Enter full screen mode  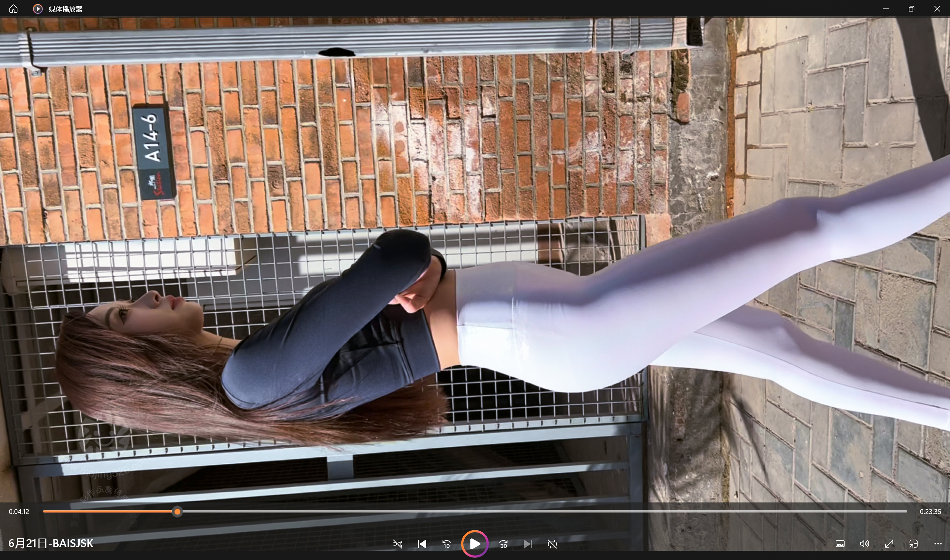point(889,544)
